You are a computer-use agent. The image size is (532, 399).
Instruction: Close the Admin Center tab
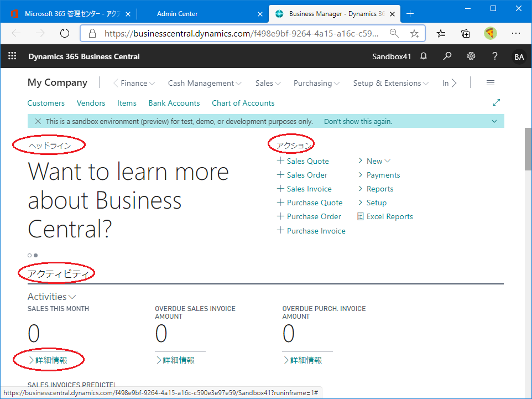(260, 14)
